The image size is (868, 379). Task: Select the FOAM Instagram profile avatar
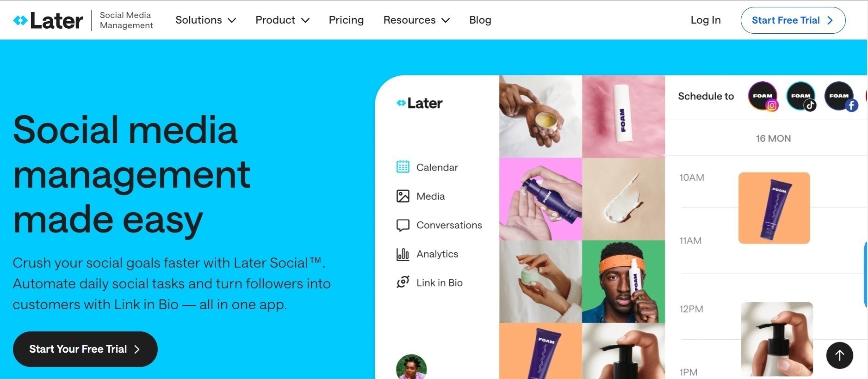763,96
